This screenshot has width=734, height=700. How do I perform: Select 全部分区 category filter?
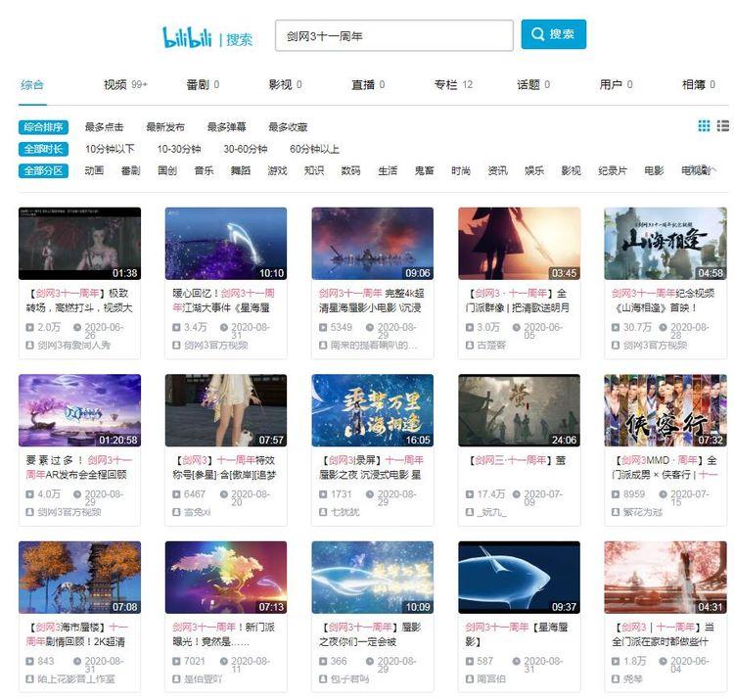tap(43, 171)
